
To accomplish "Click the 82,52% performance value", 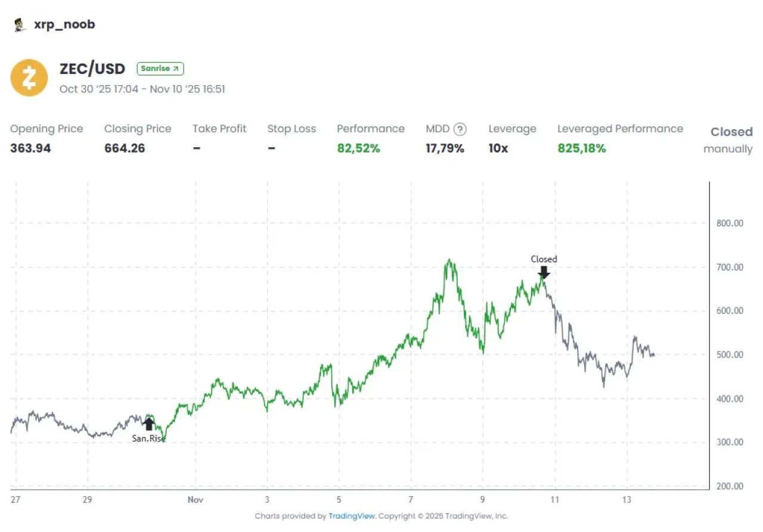I will click(358, 149).
